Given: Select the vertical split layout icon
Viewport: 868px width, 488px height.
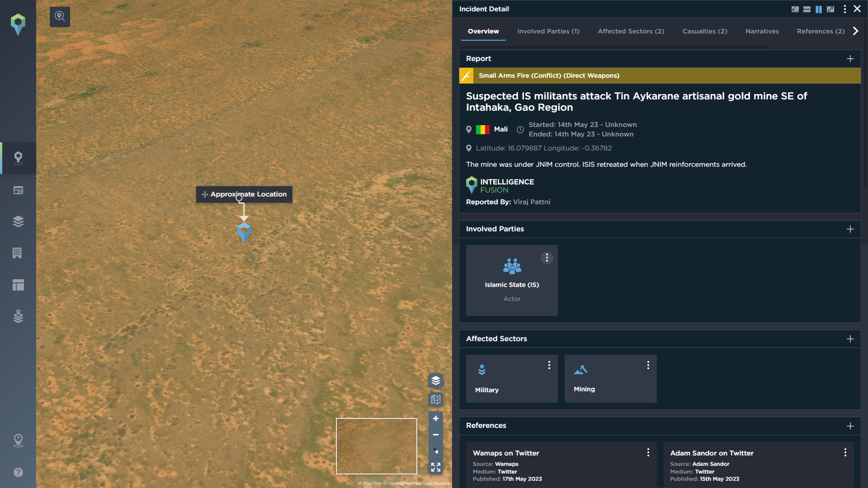Looking at the screenshot, I should click(819, 9).
